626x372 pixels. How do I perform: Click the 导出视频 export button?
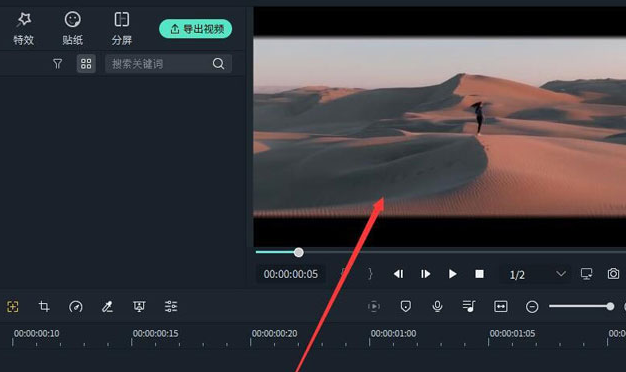point(196,29)
